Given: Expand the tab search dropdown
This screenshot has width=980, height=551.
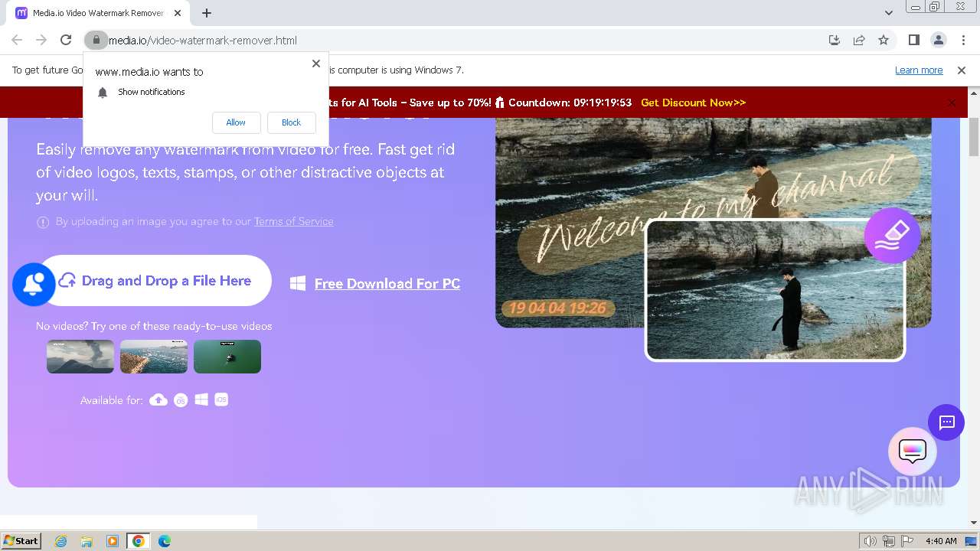Looking at the screenshot, I should [x=889, y=13].
